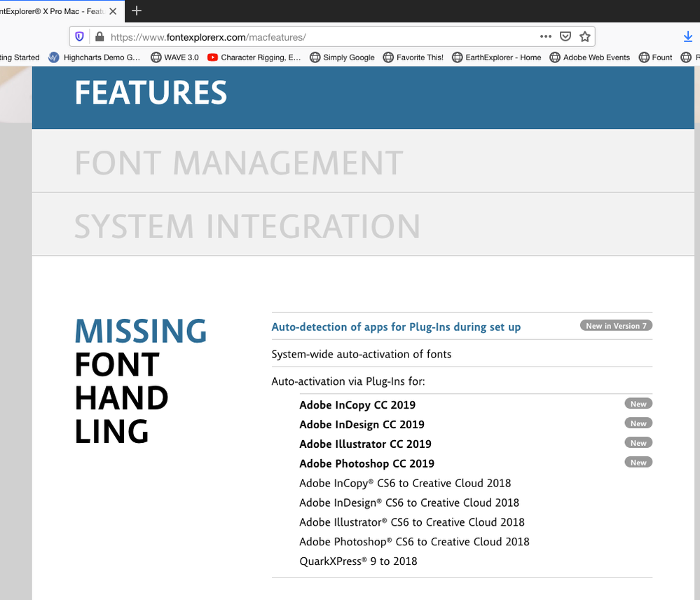Open the Fount bookmark
700x600 pixels.
[655, 57]
